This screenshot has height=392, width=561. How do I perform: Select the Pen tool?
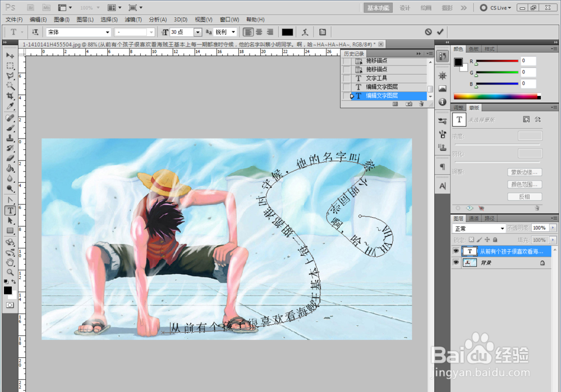click(x=10, y=200)
